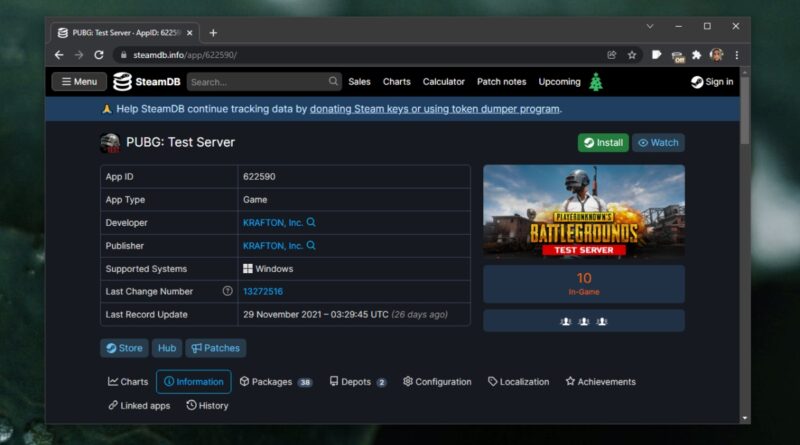Click the Last Record Update date

click(345, 314)
